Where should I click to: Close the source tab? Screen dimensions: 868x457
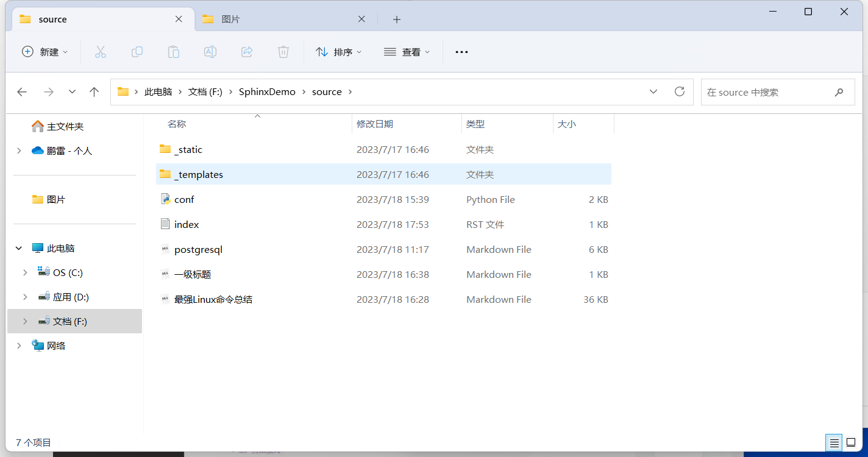179,19
